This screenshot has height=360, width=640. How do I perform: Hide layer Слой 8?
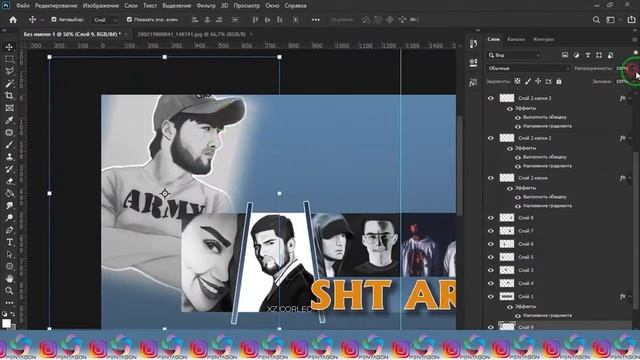coord(491,218)
